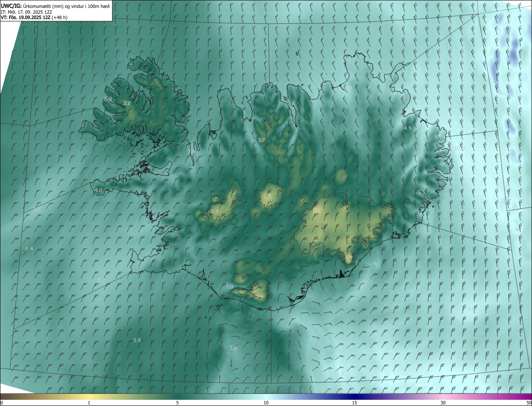
Task: Click the map value label 3.7
Action: [261, 140]
